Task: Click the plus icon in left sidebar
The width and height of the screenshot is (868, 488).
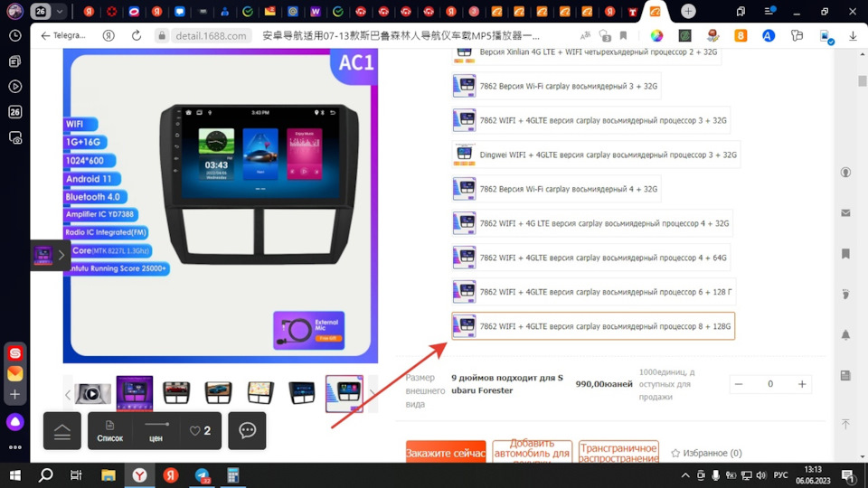Action: [x=15, y=395]
